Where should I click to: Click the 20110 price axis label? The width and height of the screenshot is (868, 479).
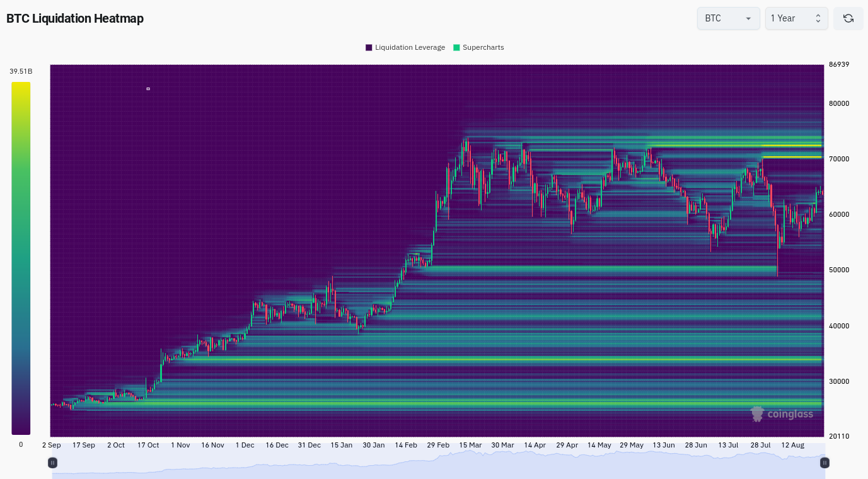click(x=839, y=436)
